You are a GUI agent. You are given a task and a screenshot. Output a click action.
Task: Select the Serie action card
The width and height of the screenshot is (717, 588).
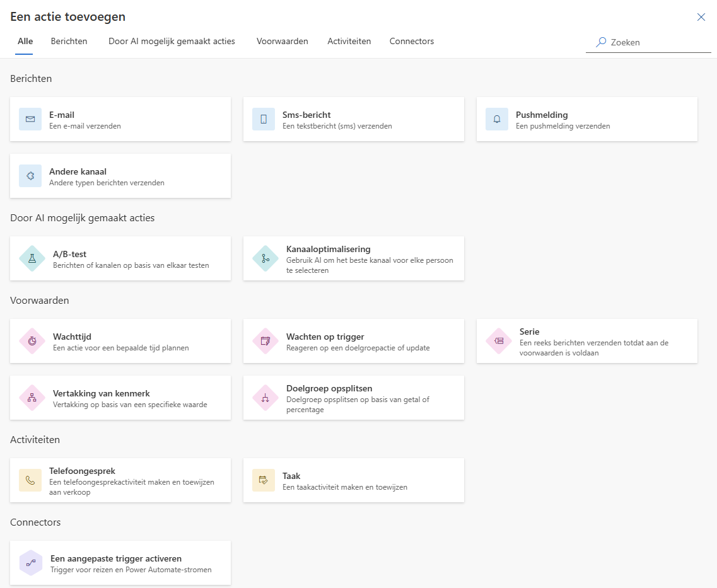click(586, 341)
